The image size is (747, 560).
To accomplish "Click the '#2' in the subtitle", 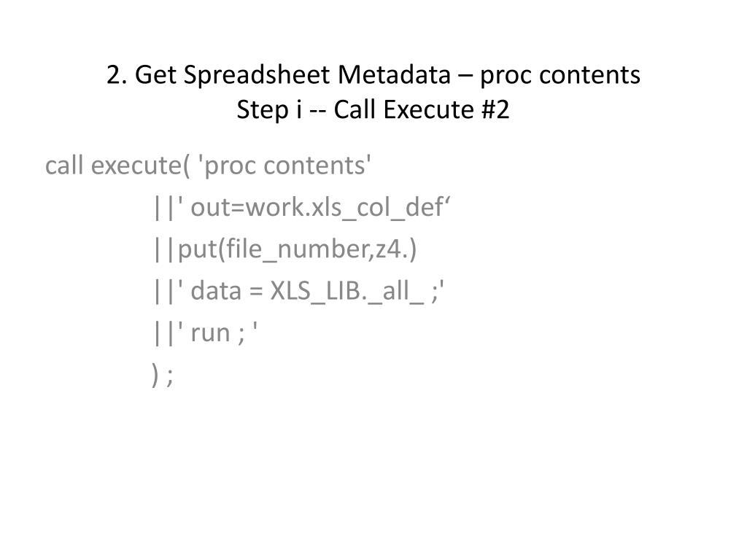I will 495,111.
